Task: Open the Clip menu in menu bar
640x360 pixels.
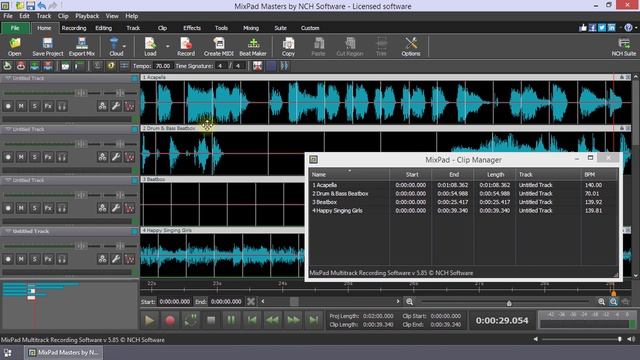Action: coord(63,16)
